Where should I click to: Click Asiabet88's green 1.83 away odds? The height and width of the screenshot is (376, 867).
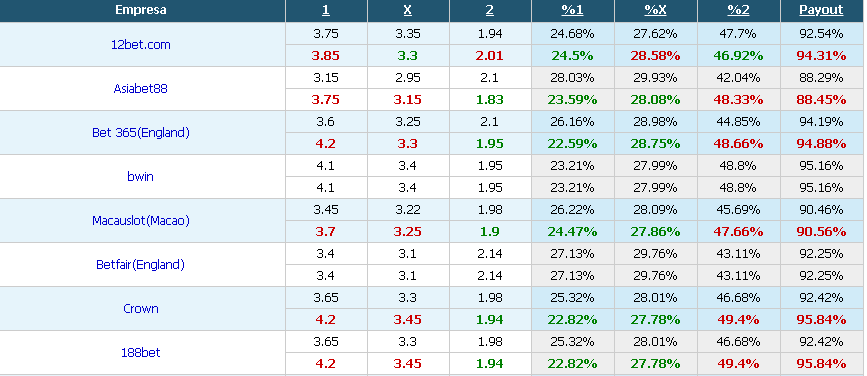coord(490,100)
